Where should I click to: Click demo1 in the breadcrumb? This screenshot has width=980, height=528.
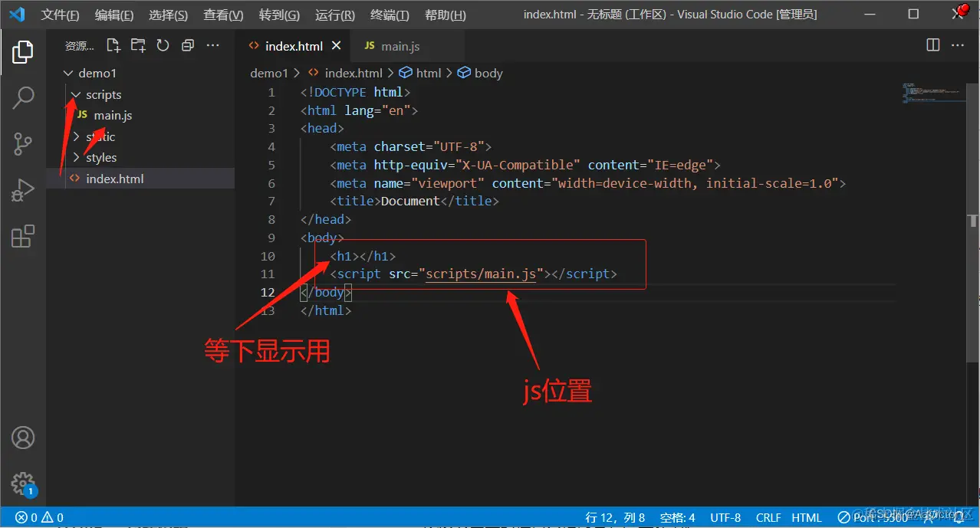[269, 73]
